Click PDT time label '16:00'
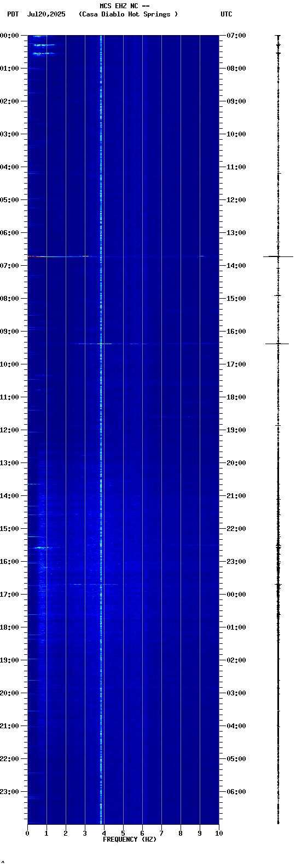This screenshot has width=302, height=868. tap(9, 562)
